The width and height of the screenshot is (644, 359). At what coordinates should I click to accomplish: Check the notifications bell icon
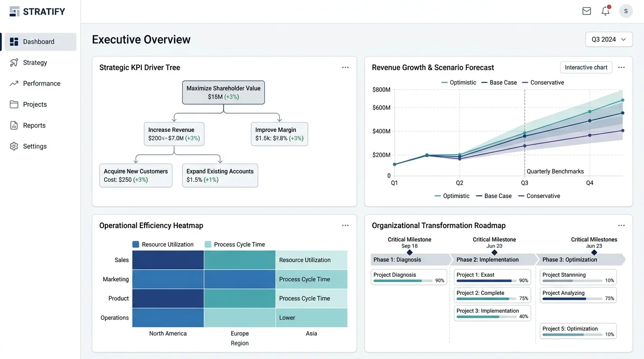(606, 11)
